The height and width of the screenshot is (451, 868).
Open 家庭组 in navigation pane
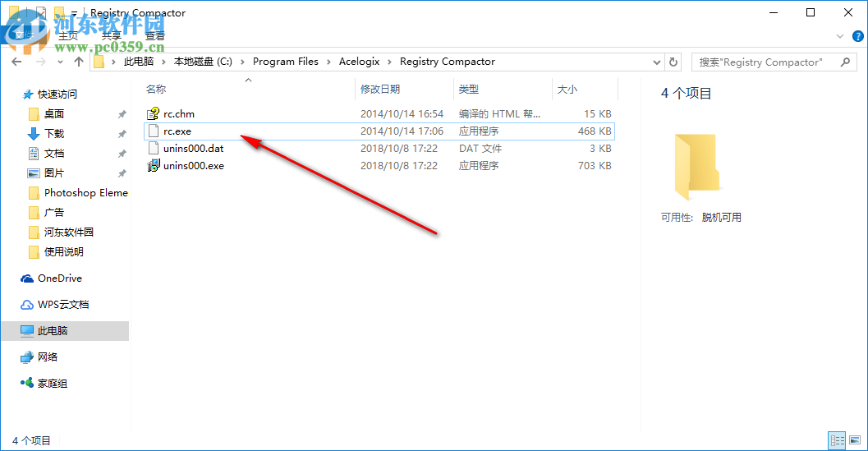[44, 384]
